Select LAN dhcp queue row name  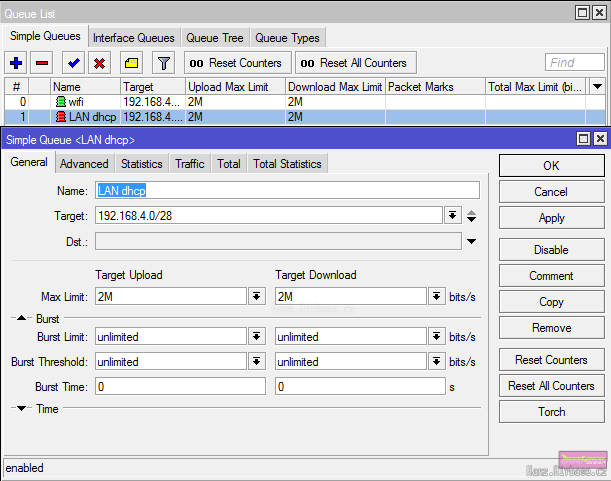[x=92, y=117]
